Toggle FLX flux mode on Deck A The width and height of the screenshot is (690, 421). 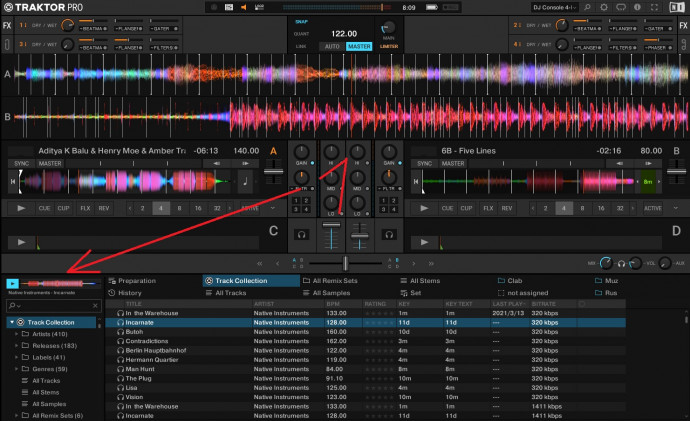(x=85, y=208)
